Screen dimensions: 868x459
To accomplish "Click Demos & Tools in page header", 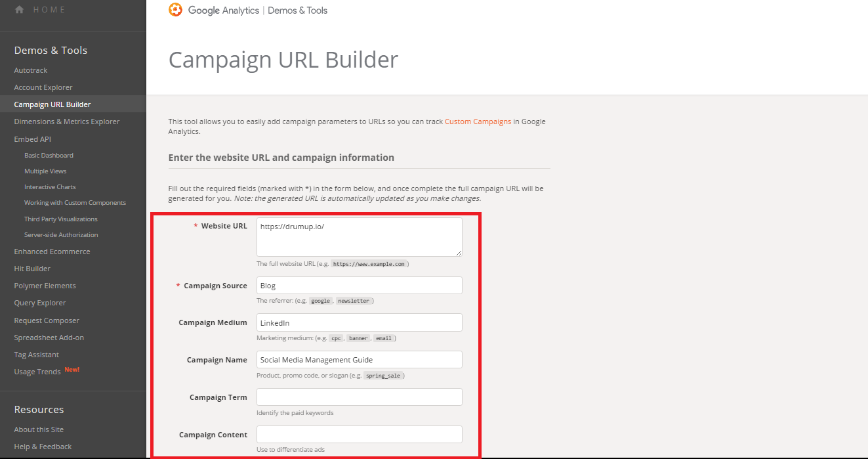I will [x=297, y=11].
